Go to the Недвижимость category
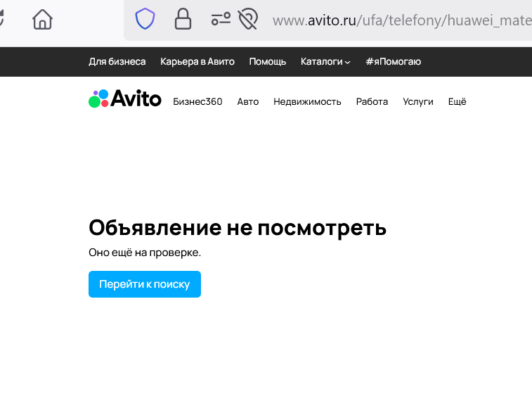The width and height of the screenshot is (532, 413). tap(307, 101)
